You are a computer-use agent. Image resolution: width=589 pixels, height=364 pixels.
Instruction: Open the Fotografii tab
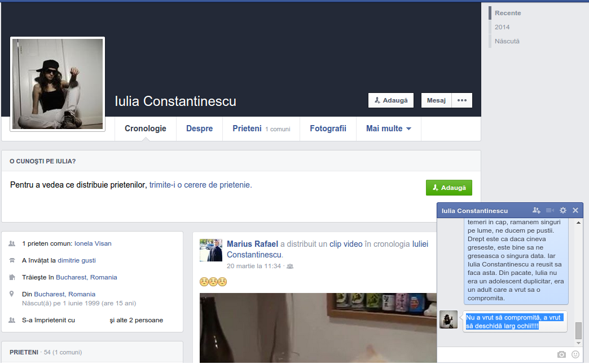click(x=328, y=128)
